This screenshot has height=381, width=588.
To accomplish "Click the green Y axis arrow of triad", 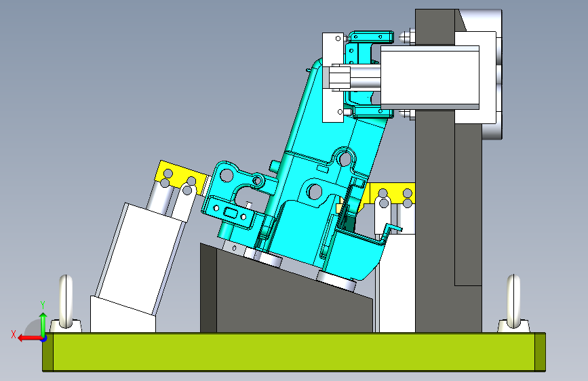I will tap(43, 324).
